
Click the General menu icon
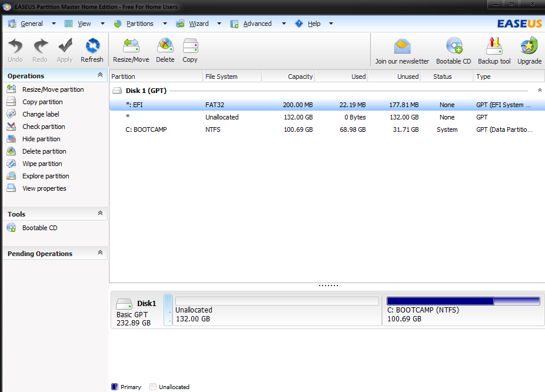point(12,24)
